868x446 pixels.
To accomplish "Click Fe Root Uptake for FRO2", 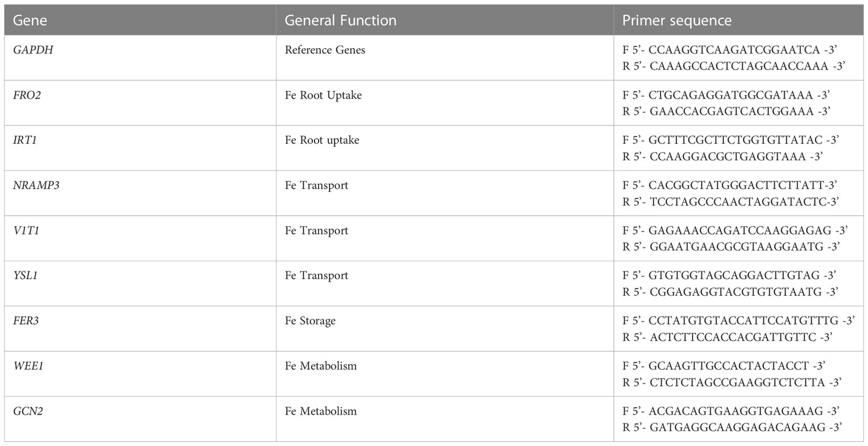I will click(323, 96).
